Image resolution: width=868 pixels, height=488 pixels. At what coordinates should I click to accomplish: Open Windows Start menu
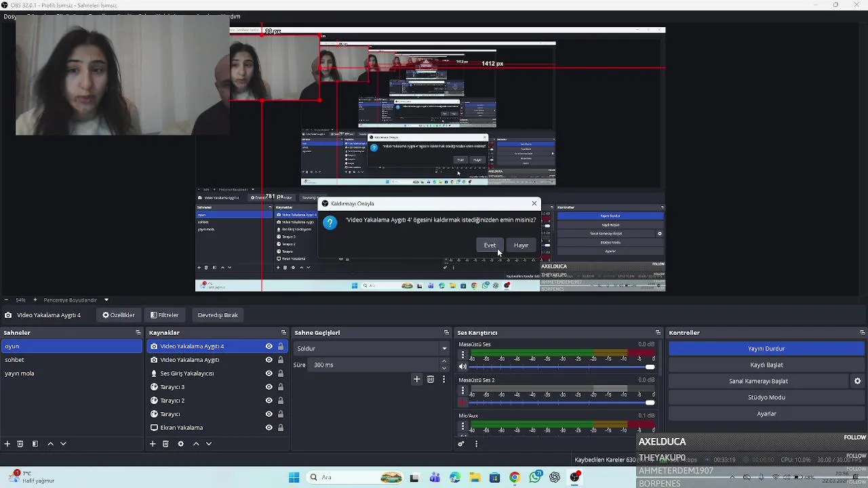tap(294, 477)
